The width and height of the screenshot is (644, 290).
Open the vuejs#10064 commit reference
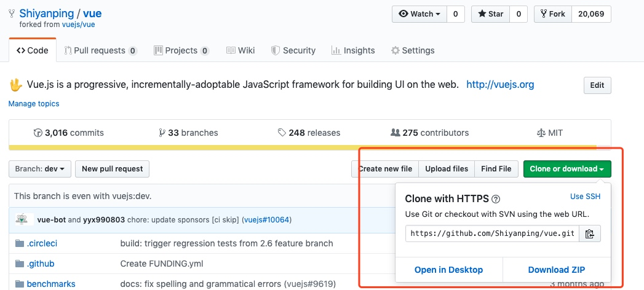266,220
